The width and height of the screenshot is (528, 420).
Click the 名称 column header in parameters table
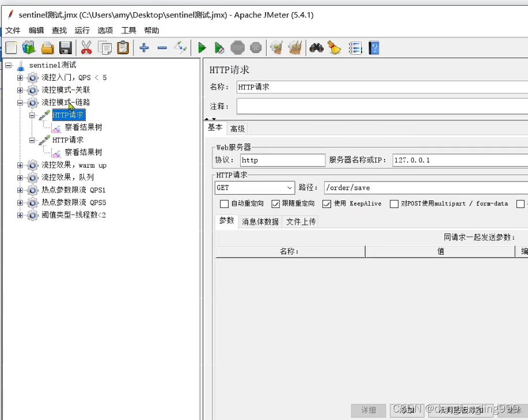coord(290,251)
